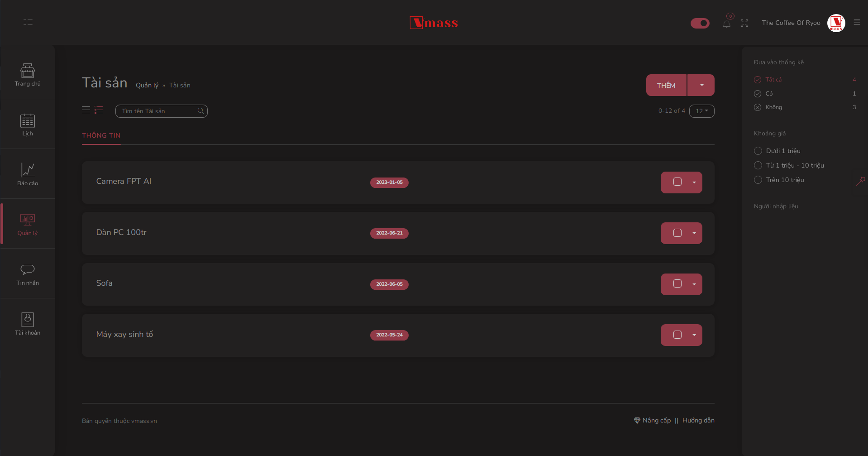Image resolution: width=868 pixels, height=456 pixels.
Task: Open the Tin nhắn messages icon
Action: (28, 270)
